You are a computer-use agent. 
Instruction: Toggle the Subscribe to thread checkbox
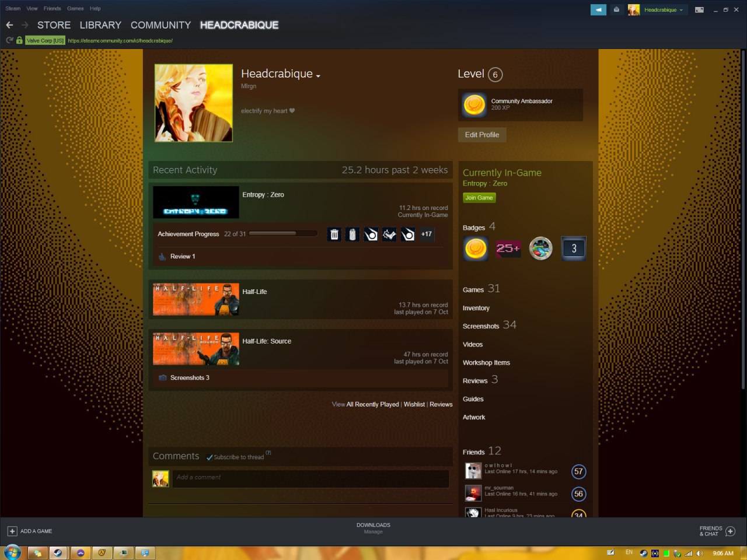point(210,457)
